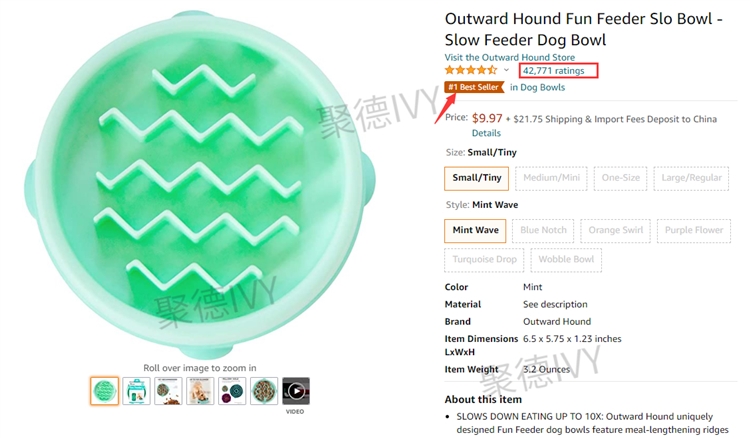This screenshot has width=750, height=438.
Task: View the fifth multi-bowl thumbnail
Action: pyautogui.click(x=232, y=391)
